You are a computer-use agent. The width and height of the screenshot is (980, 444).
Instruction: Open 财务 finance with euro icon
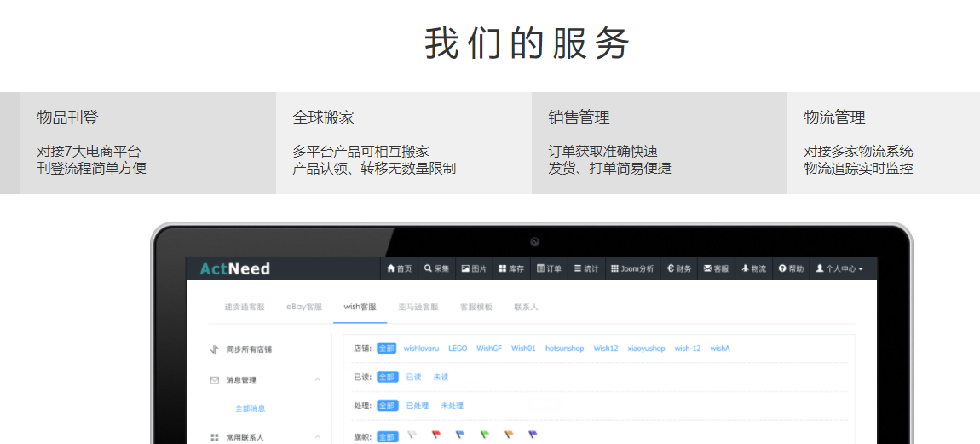pos(679,268)
